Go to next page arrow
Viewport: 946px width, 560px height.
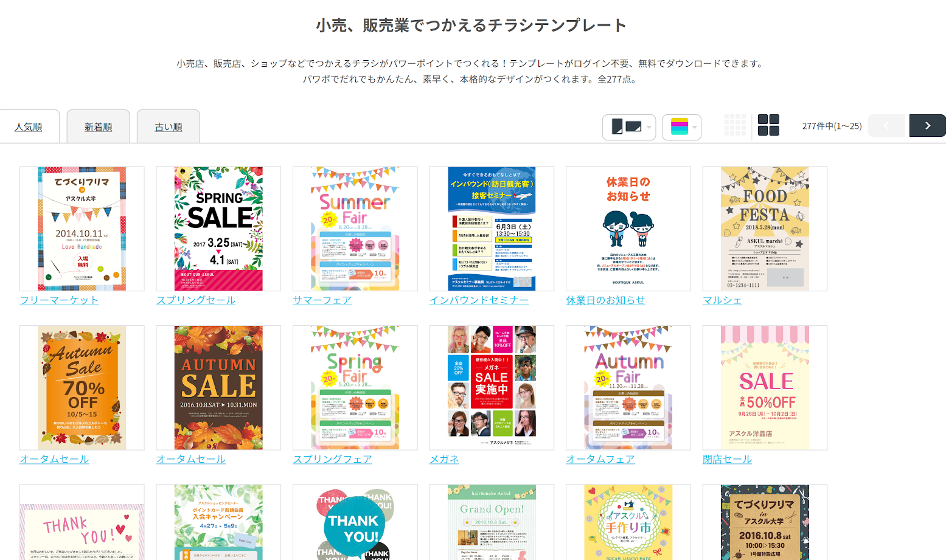tap(927, 126)
